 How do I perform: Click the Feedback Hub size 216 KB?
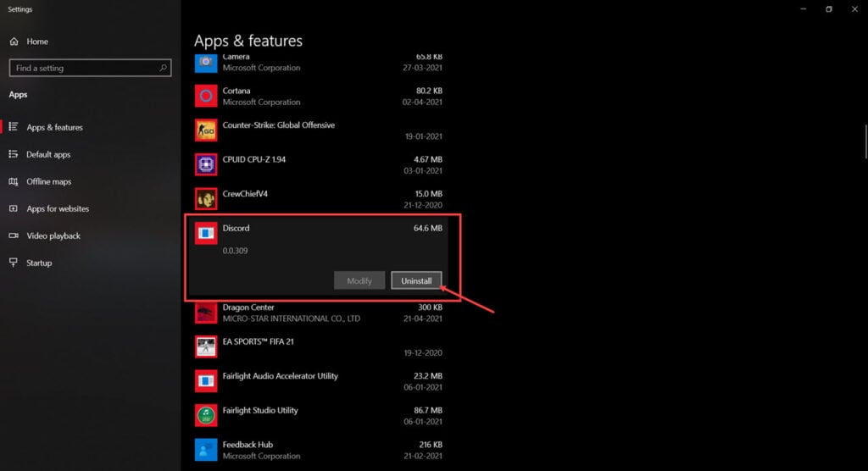[x=431, y=444]
